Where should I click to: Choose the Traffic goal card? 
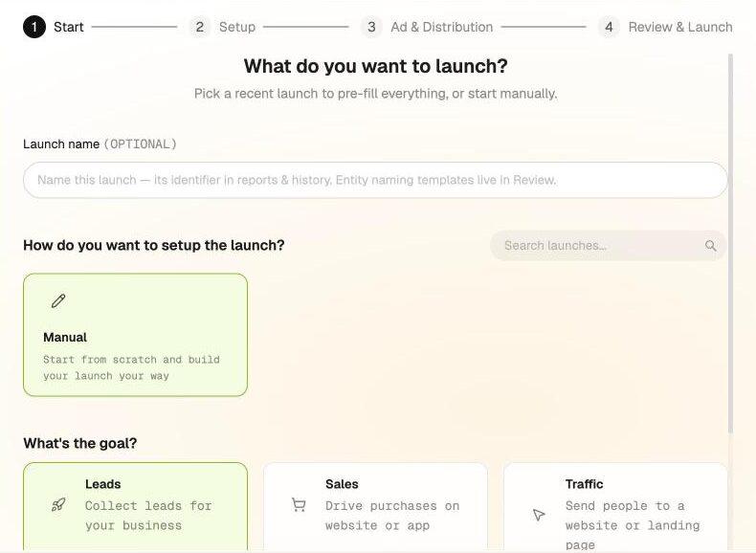click(615, 506)
